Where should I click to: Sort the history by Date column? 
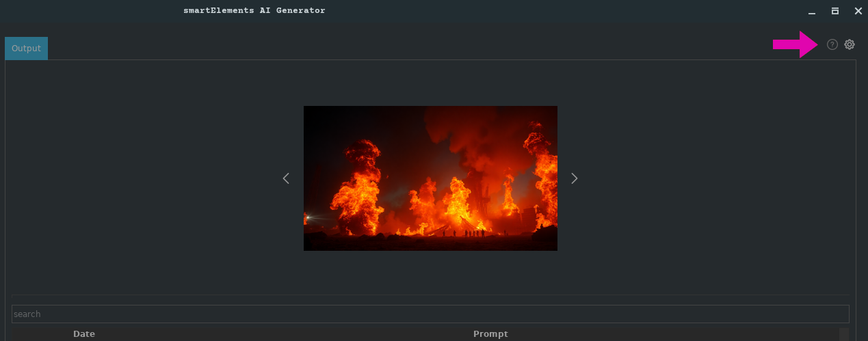pos(84,334)
